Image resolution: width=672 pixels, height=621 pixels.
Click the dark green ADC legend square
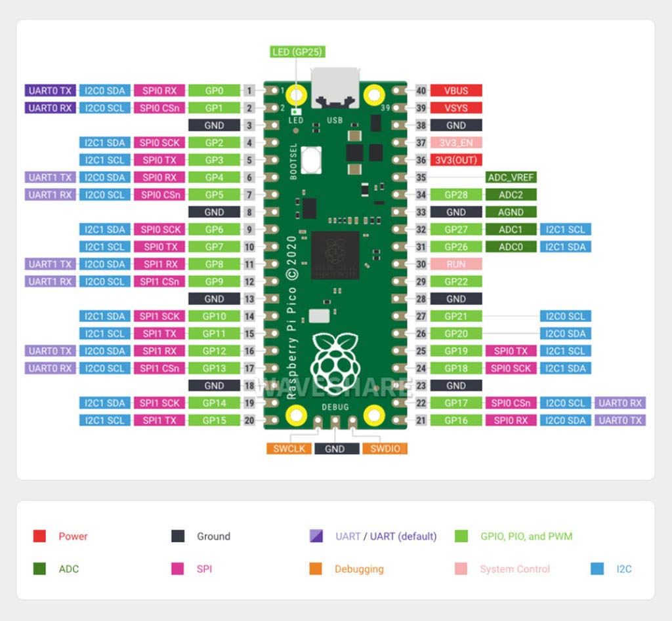coord(39,569)
